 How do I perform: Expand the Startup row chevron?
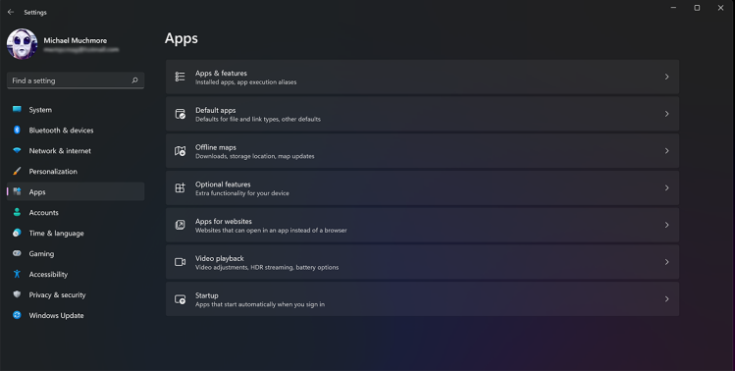pyautogui.click(x=667, y=299)
